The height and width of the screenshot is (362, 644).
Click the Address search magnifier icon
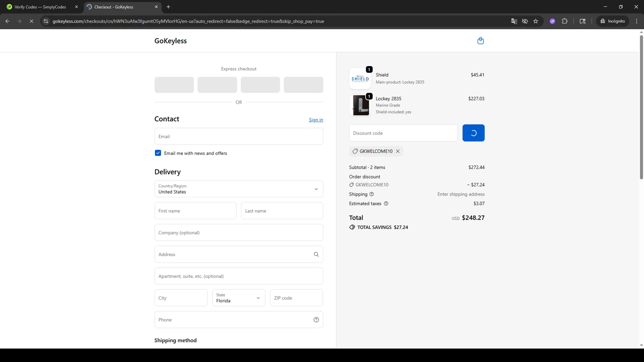(x=316, y=254)
